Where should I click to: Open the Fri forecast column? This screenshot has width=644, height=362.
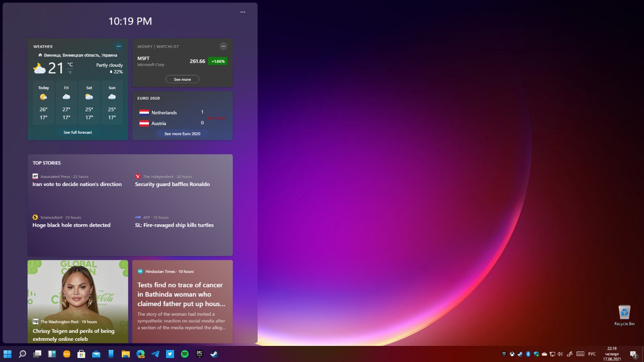pyautogui.click(x=66, y=103)
